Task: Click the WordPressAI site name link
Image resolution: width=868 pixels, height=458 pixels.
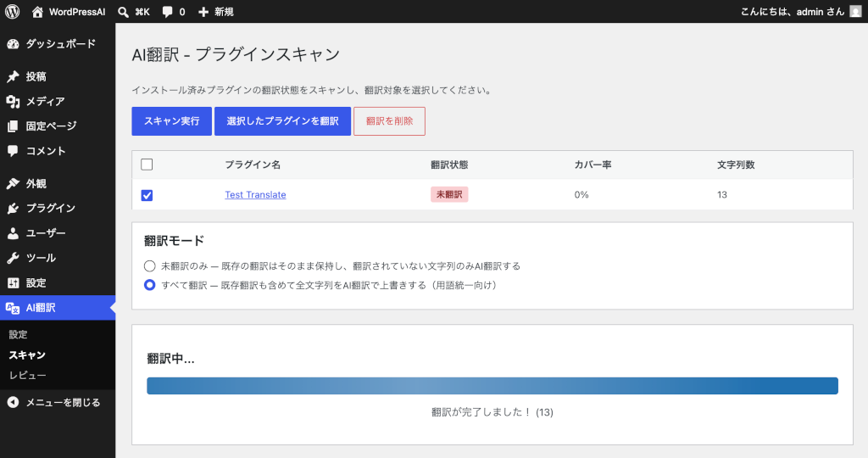Action: click(77, 12)
